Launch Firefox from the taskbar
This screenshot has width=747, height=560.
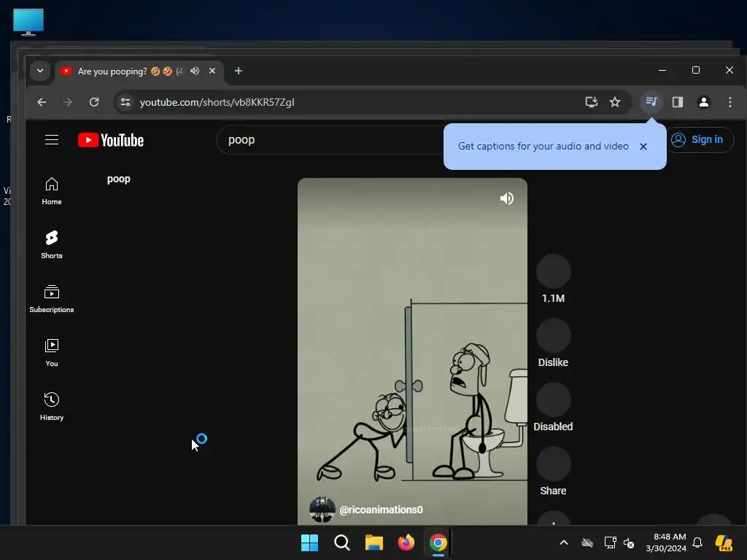click(x=406, y=542)
